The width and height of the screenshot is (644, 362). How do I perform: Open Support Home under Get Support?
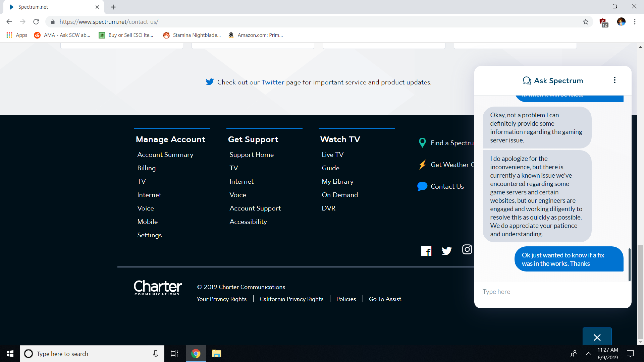pos(252,155)
